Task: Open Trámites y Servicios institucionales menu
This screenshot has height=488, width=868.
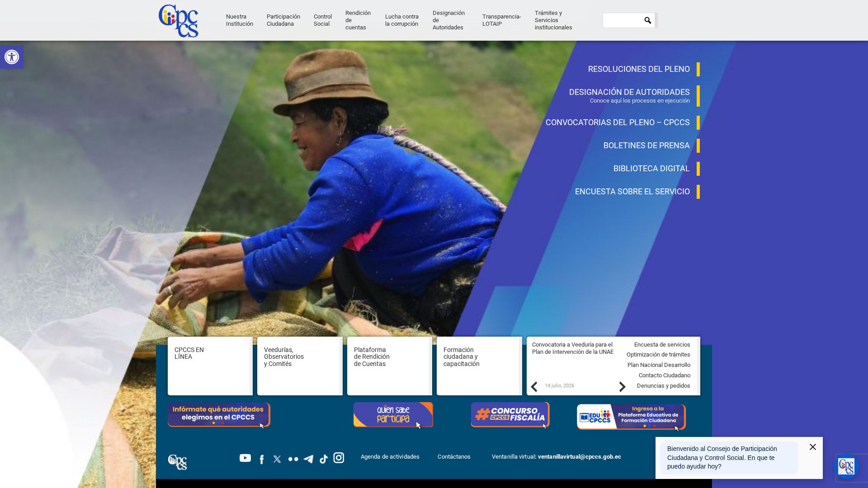Action: pyautogui.click(x=553, y=20)
